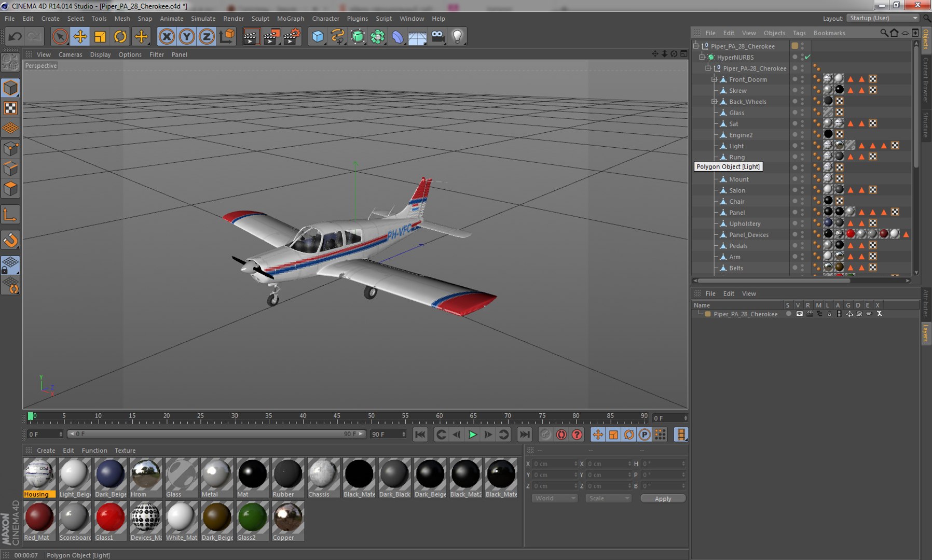
Task: Select the Housing material swatch
Action: [x=39, y=478]
